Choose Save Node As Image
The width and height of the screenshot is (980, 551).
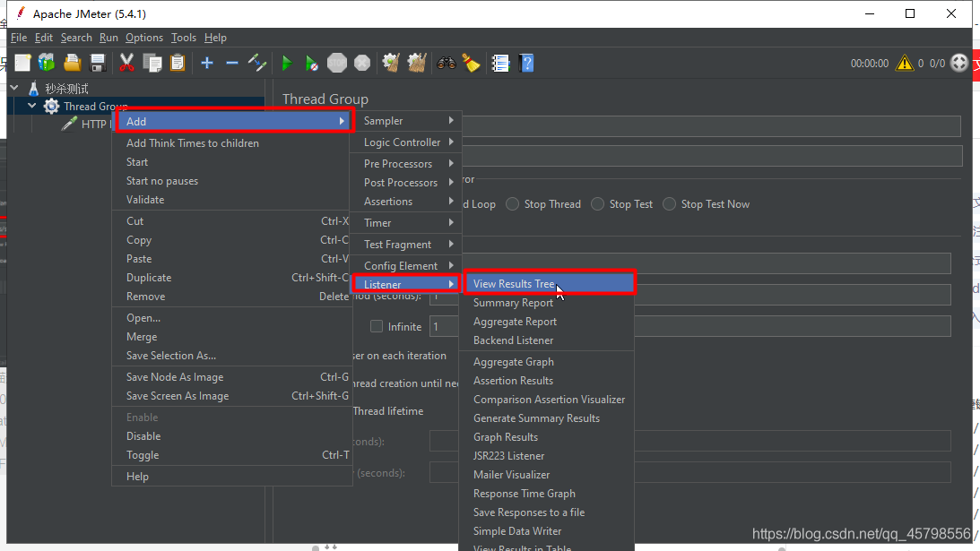click(231, 377)
